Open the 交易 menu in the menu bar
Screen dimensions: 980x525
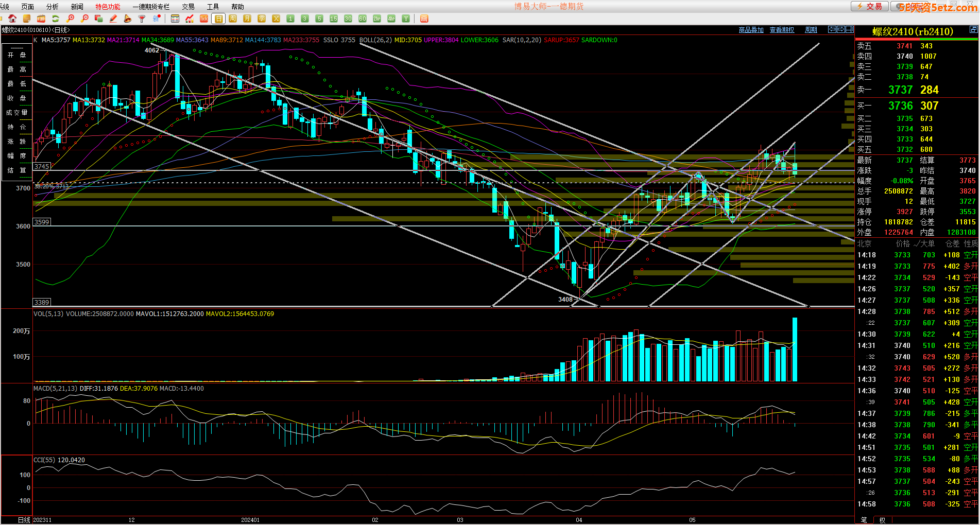188,7
